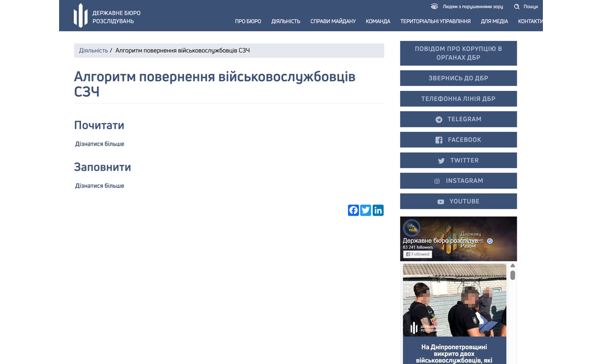Viewport: 602px width, 364px height.
Task: Open the Instagram sidebar button
Action: pyautogui.click(x=458, y=181)
